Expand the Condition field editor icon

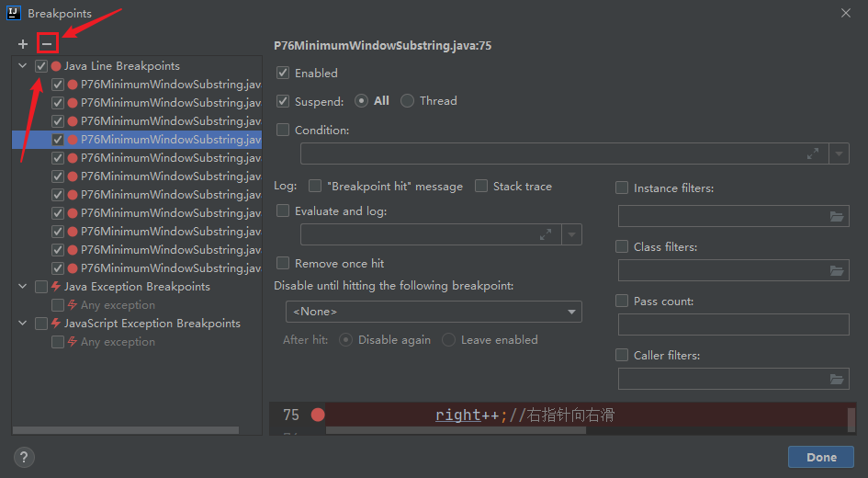(x=813, y=154)
